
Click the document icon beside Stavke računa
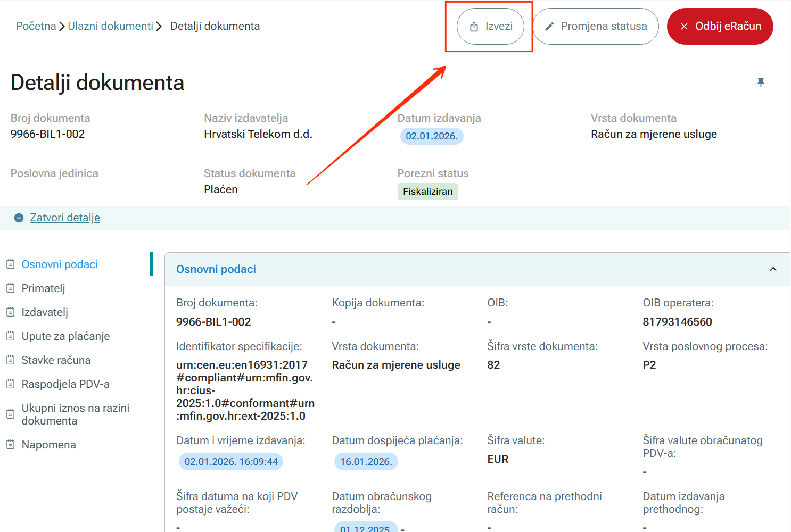point(10,360)
